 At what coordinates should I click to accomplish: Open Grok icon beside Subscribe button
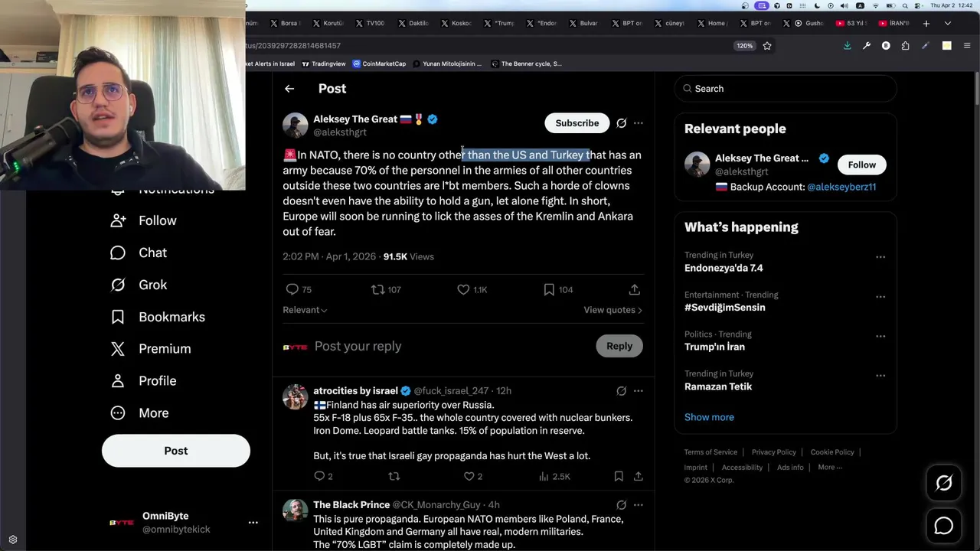click(622, 123)
